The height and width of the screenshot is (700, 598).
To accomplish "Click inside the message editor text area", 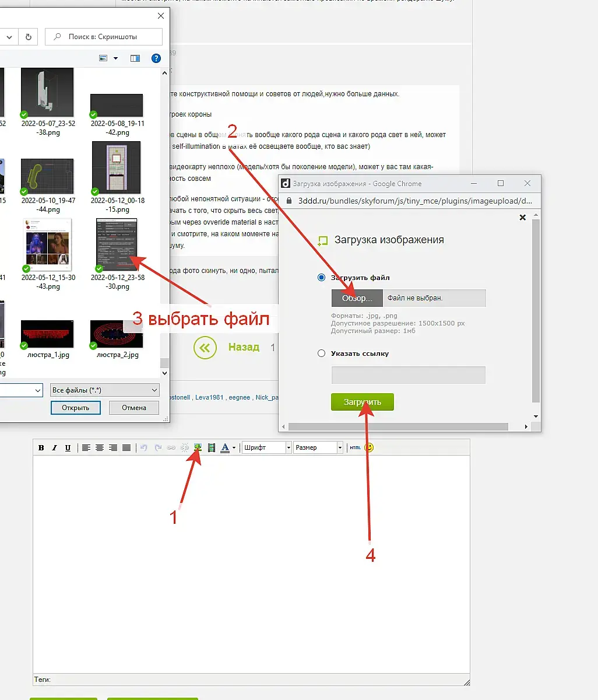I will click(251, 565).
